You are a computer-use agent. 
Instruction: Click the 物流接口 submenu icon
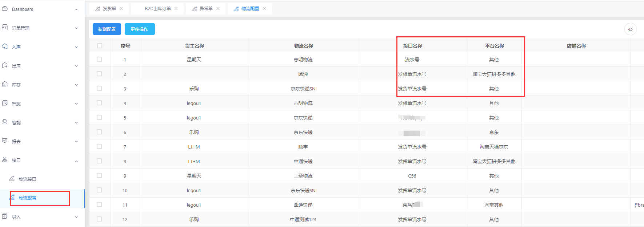(x=12, y=178)
